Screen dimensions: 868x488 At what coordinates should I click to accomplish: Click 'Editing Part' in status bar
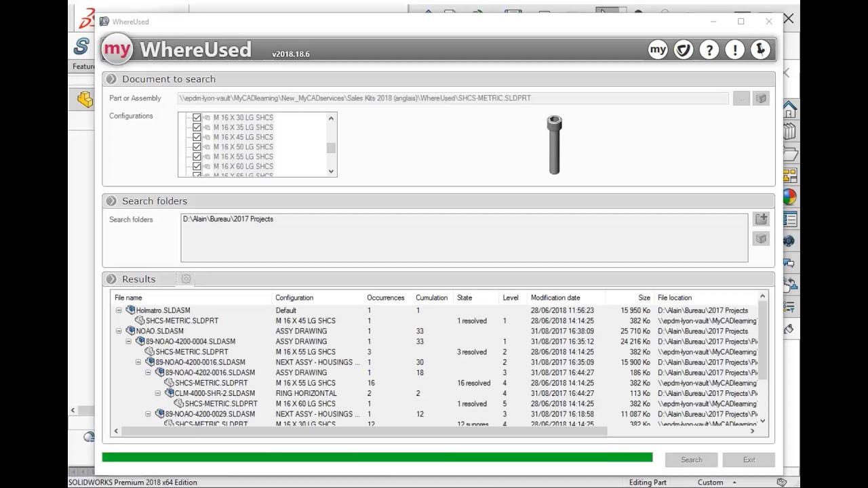648,483
